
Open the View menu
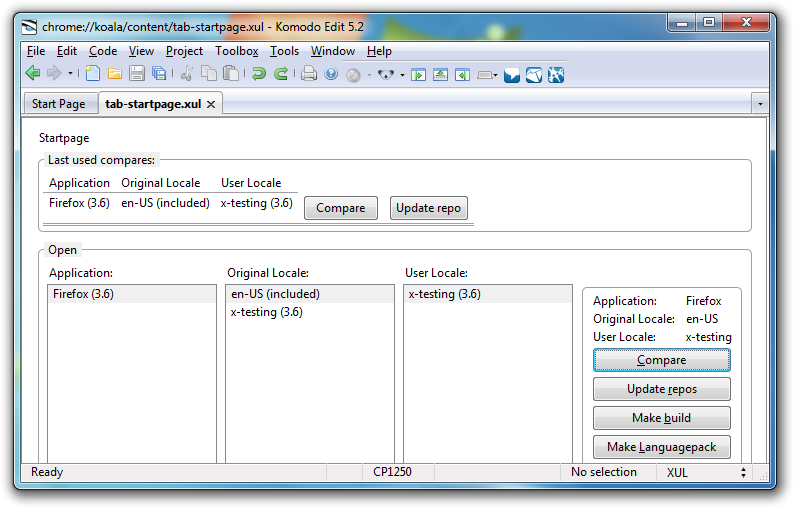pos(141,51)
